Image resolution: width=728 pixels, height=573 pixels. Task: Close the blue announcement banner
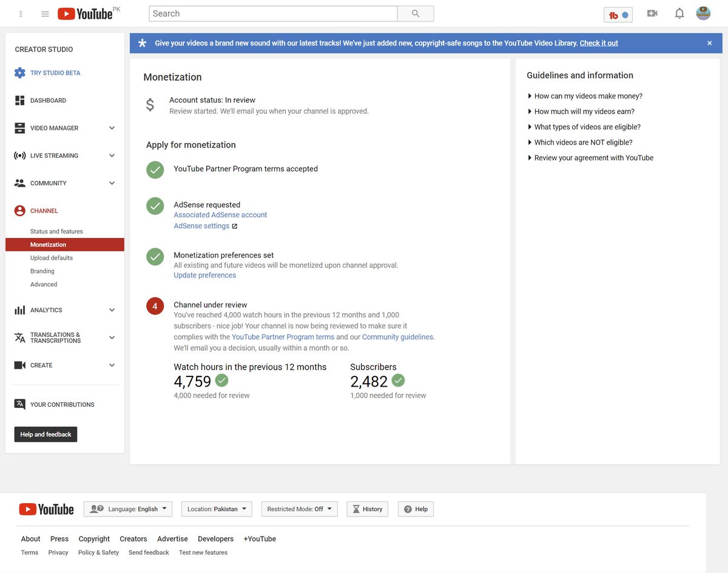tap(709, 43)
